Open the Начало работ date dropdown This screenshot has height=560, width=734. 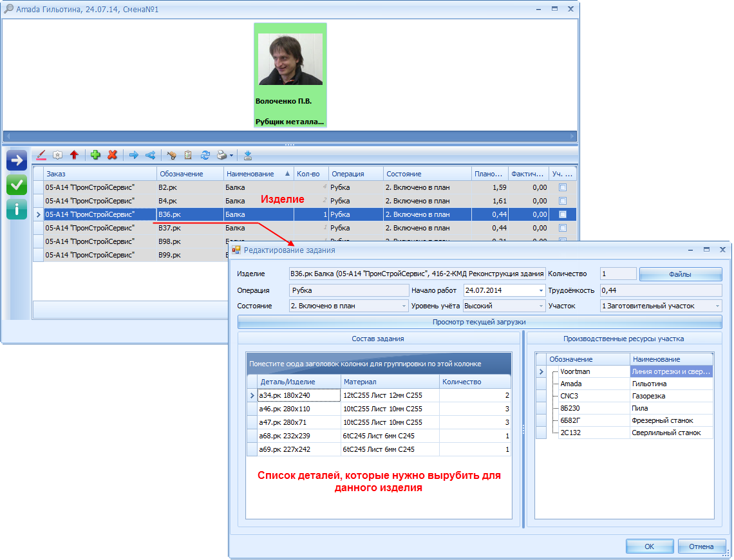(541, 290)
